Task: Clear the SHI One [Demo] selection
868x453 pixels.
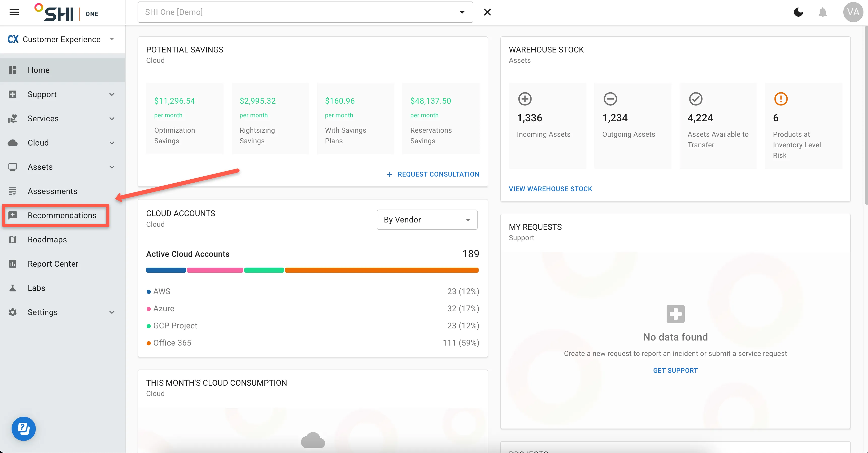Action: click(x=487, y=12)
